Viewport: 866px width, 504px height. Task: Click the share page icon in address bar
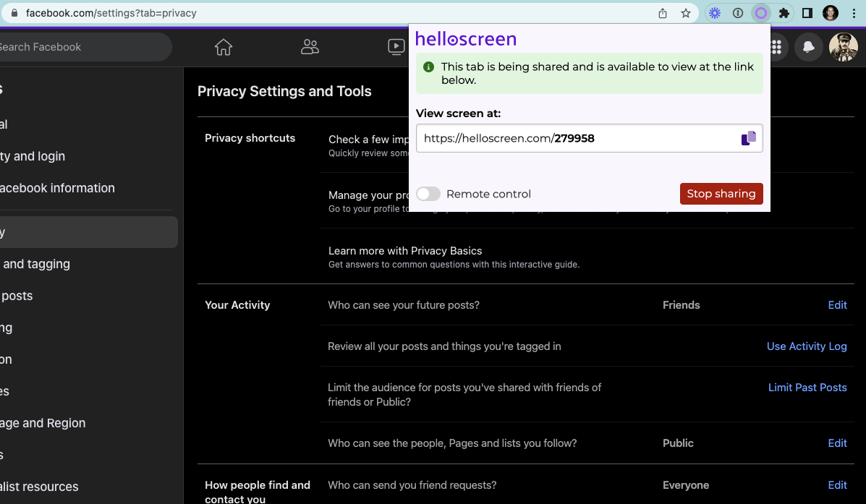click(662, 13)
